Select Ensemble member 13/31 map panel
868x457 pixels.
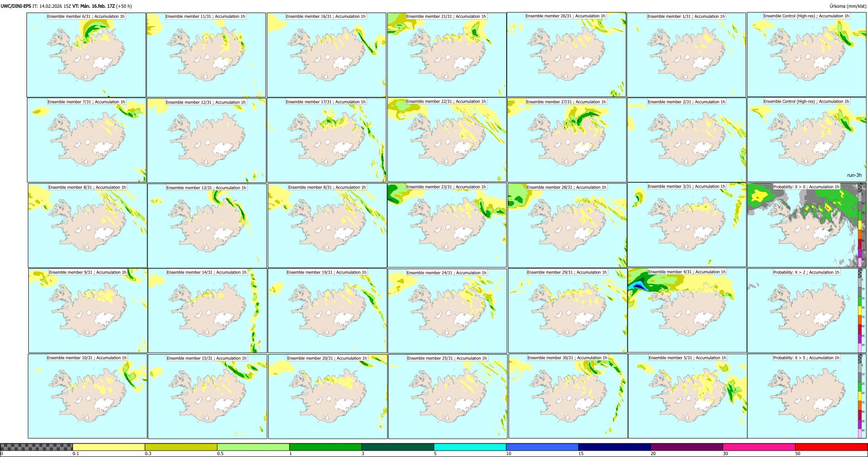tap(207, 225)
